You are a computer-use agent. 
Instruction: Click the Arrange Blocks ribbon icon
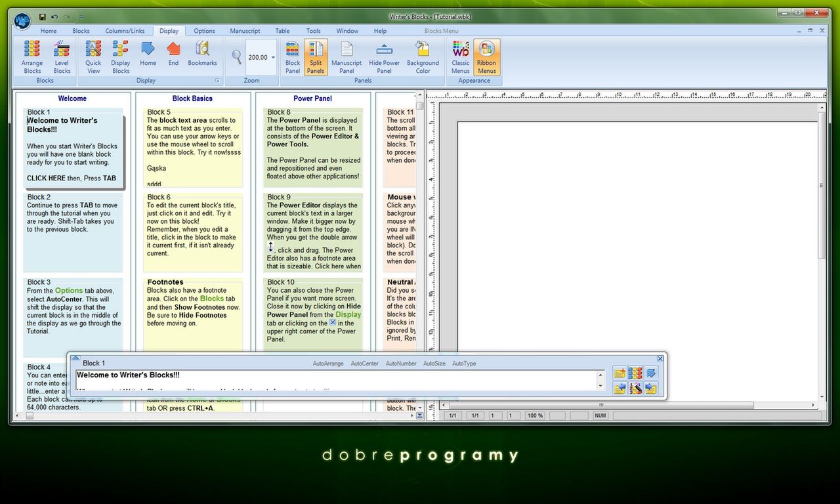(32, 57)
